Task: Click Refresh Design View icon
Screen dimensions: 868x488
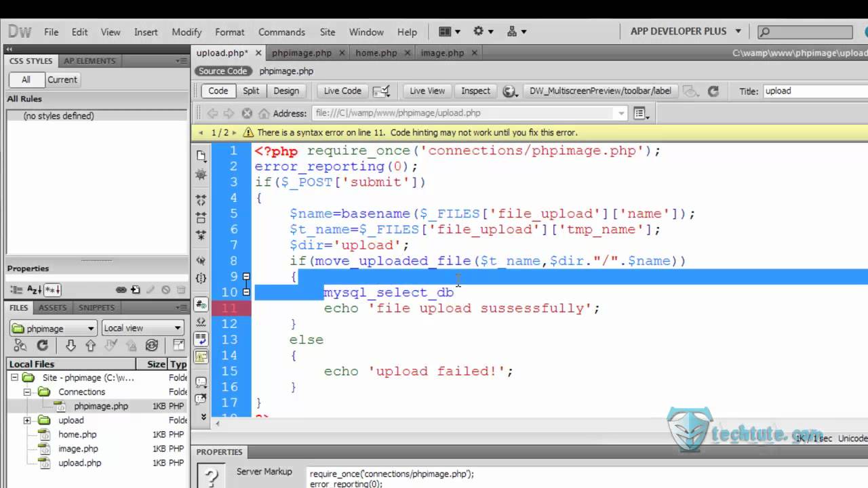Action: click(x=713, y=91)
